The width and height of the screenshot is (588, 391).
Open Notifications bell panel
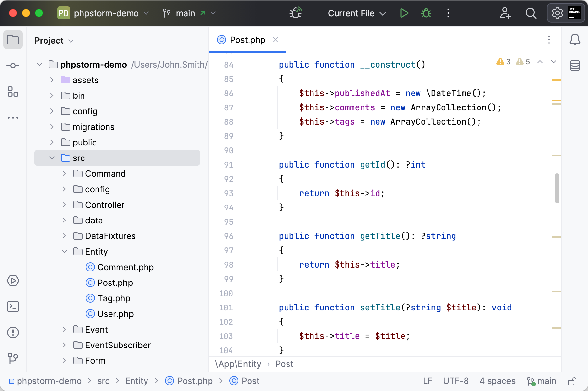[575, 40]
